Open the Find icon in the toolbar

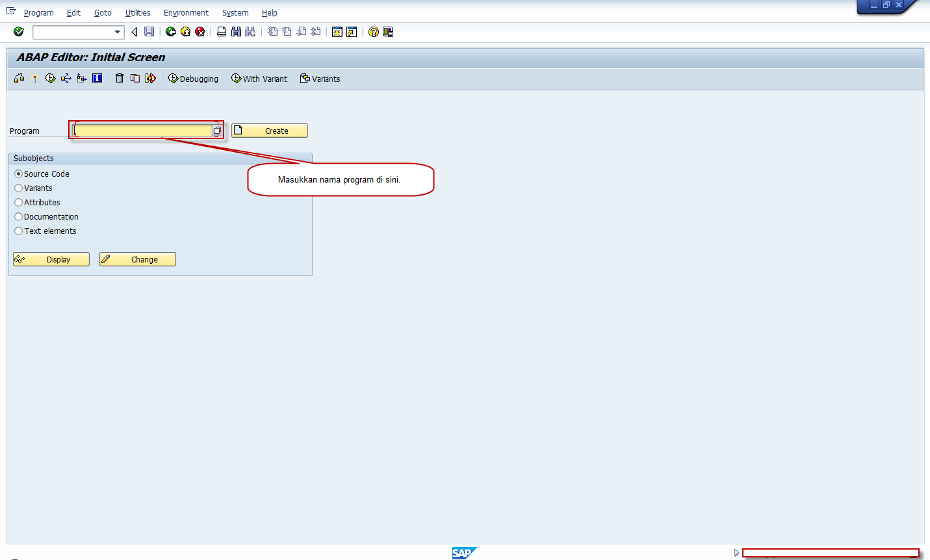point(235,31)
